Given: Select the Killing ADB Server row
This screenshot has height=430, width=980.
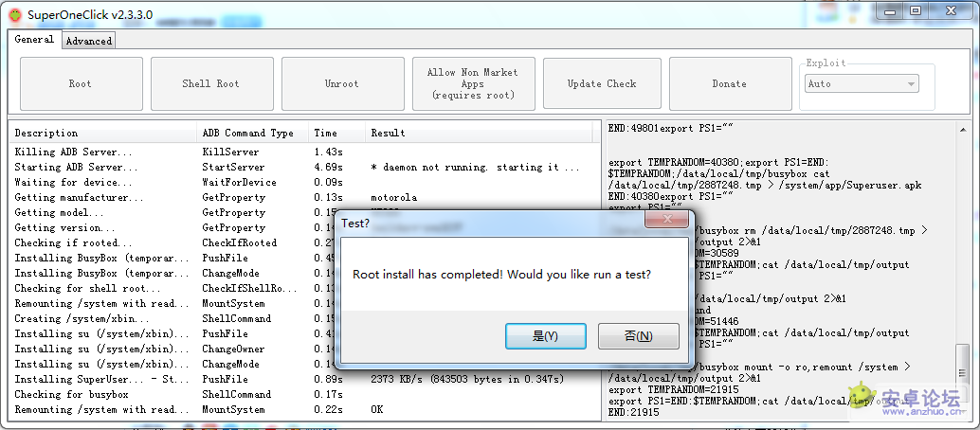Looking at the screenshot, I should (x=74, y=152).
